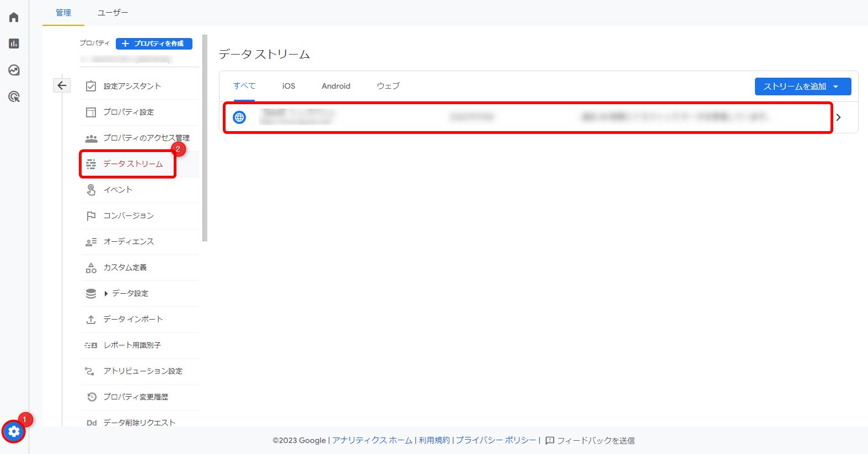Switch to the ユーザー tab

tap(112, 13)
